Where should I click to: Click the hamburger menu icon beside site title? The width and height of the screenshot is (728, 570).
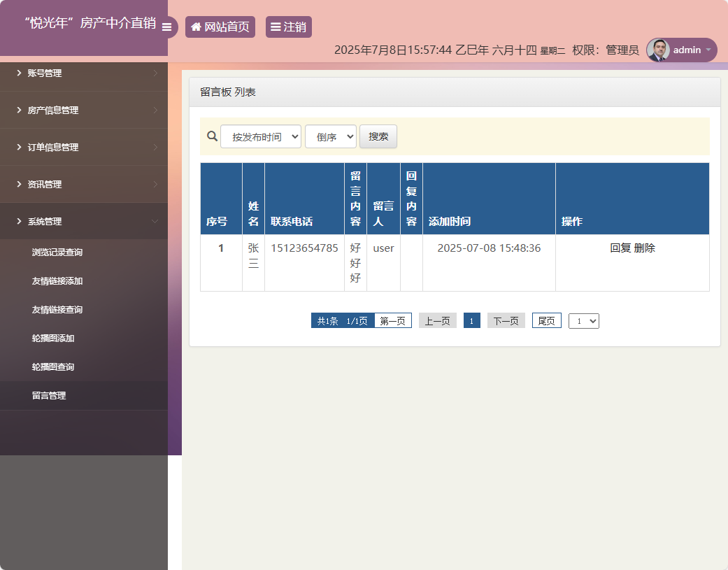tap(166, 27)
